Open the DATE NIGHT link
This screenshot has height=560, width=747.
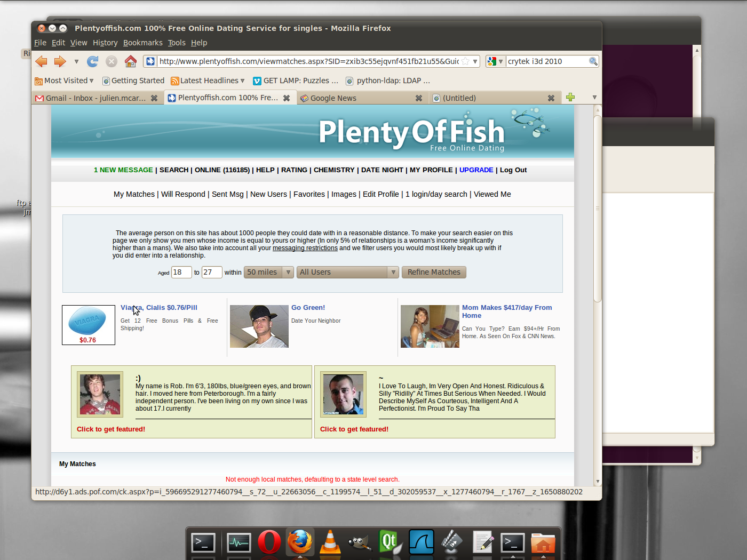382,170
